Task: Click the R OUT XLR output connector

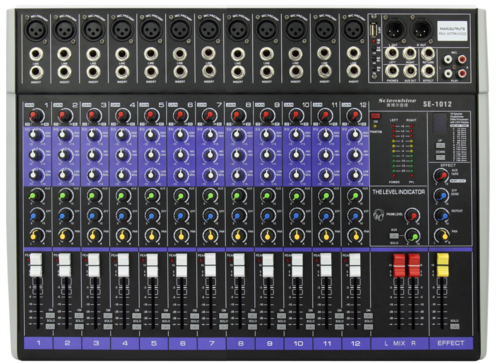Action: pos(421,30)
